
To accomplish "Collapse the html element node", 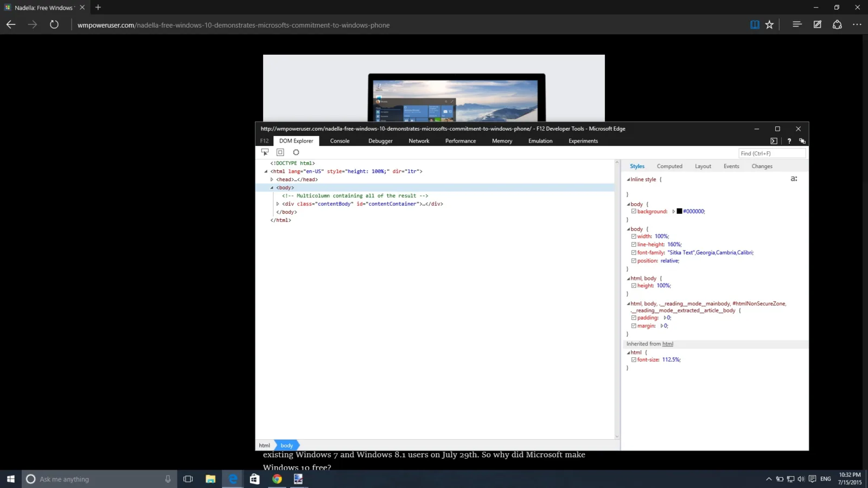I will pos(266,171).
